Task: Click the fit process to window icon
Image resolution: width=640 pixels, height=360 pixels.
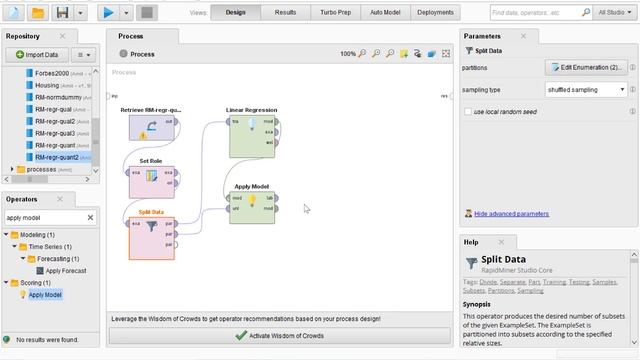Action: click(x=446, y=53)
